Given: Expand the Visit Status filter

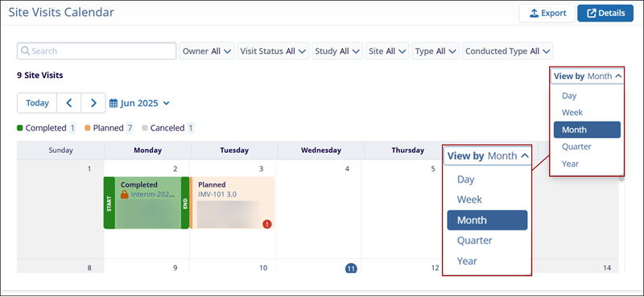Looking at the screenshot, I should pos(273,52).
